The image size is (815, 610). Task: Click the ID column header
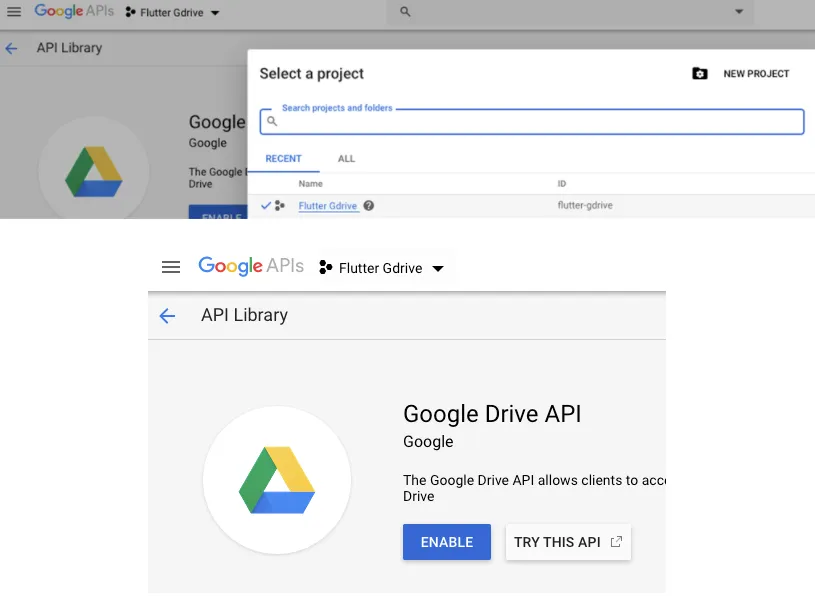561,183
